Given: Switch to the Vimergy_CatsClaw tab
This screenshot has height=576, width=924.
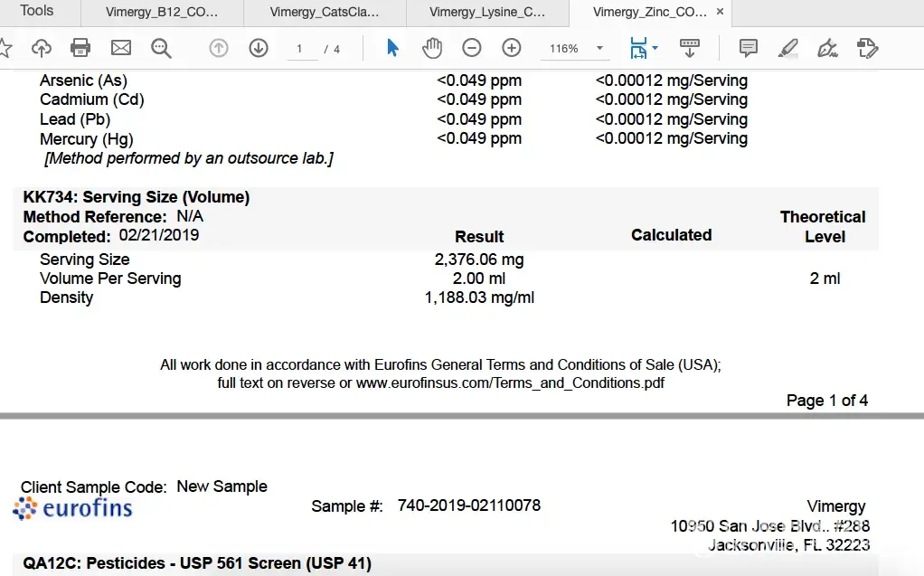Looking at the screenshot, I should click(325, 13).
